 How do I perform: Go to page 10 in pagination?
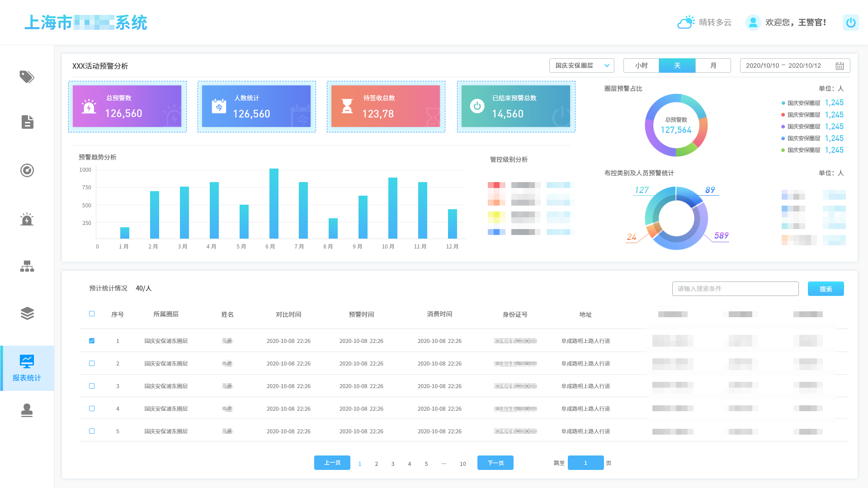pos(463,464)
